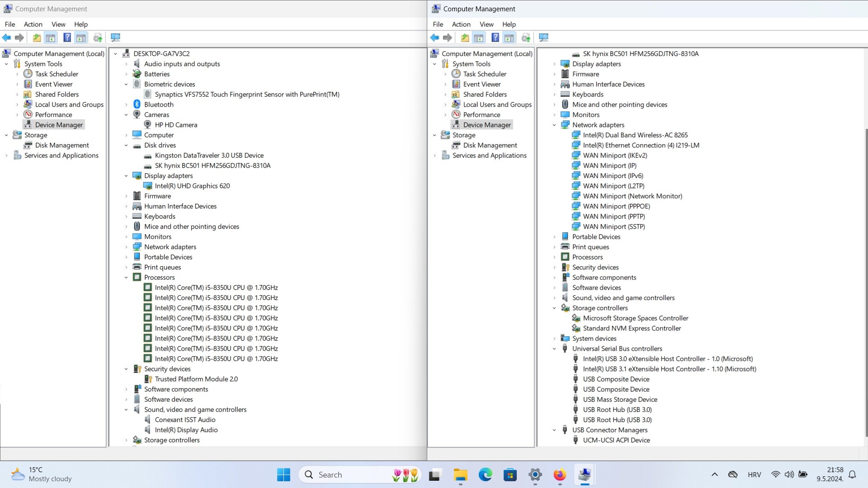The height and width of the screenshot is (488, 868).
Task: Open the View menu in right window
Action: click(486, 24)
